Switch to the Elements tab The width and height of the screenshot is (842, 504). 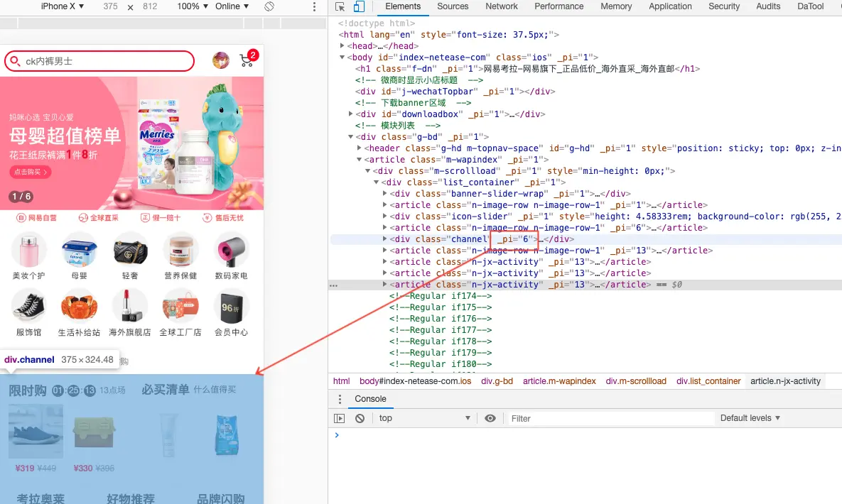tap(403, 6)
